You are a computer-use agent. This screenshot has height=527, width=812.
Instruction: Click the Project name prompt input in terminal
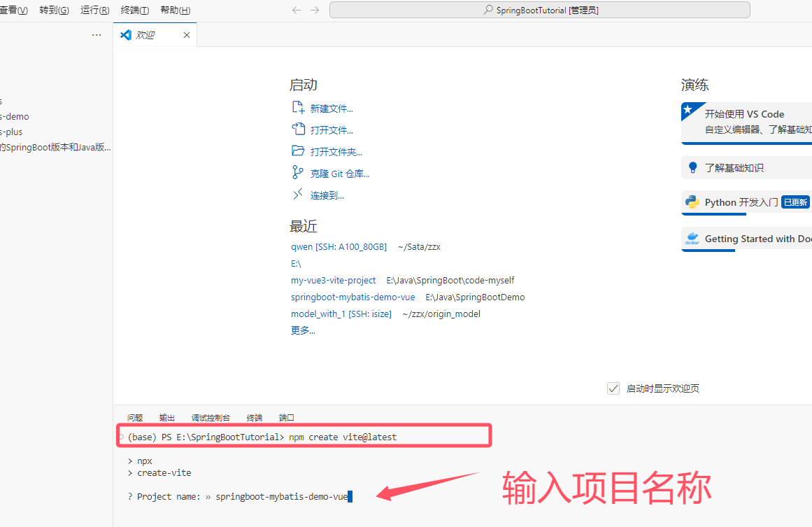point(284,496)
